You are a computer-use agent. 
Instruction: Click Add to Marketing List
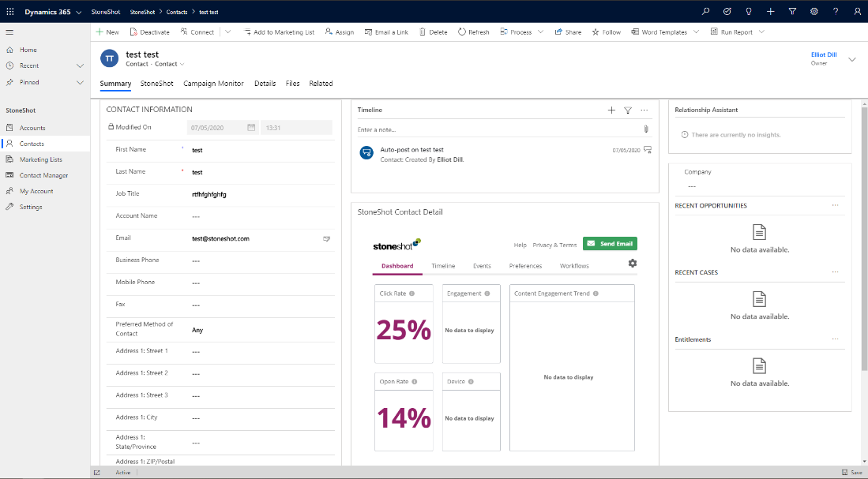(279, 32)
